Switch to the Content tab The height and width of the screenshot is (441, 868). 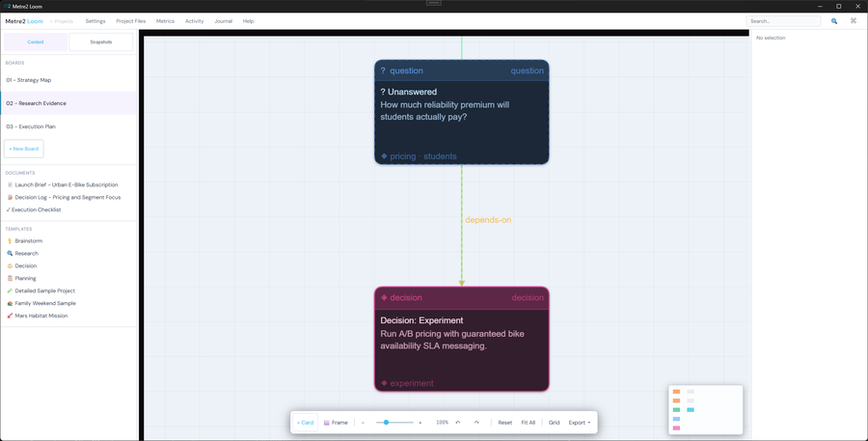36,42
